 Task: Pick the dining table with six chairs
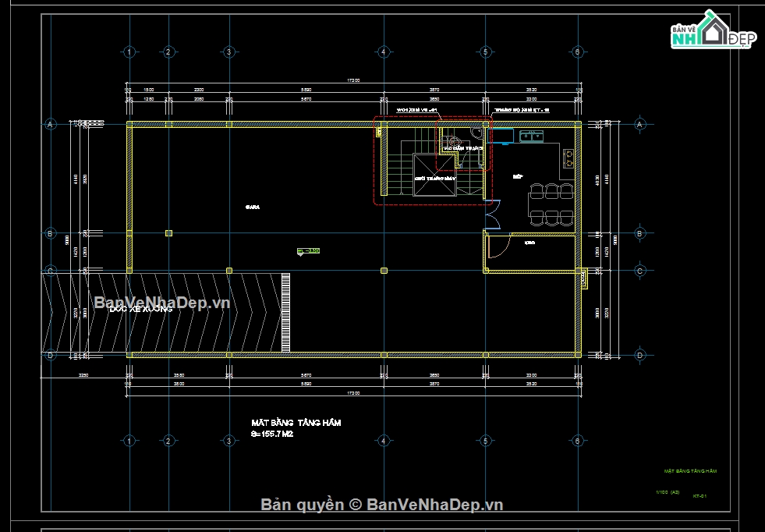pyautogui.click(x=551, y=204)
